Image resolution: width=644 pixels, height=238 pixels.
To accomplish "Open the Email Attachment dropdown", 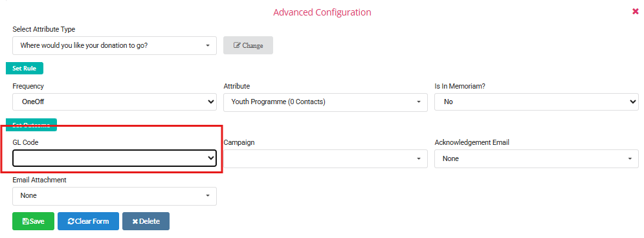I will [x=114, y=196].
